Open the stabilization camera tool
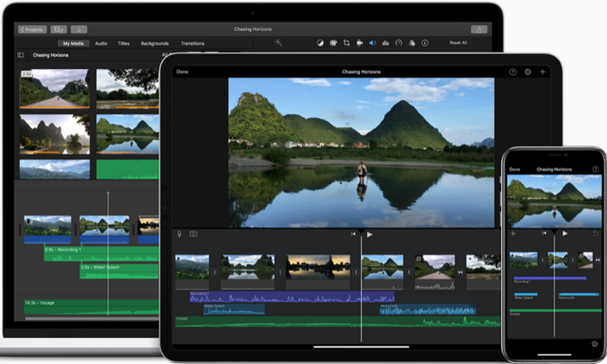Screen dimensions: 607x364 click(360, 43)
